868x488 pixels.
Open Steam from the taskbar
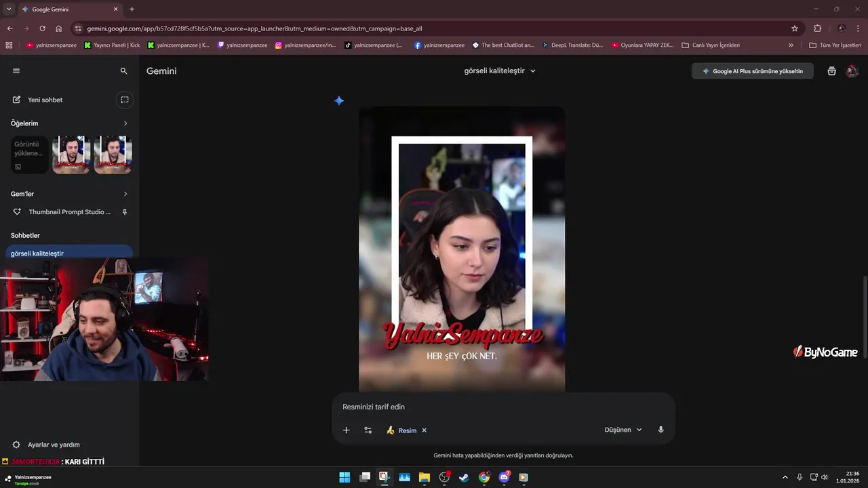pyautogui.click(x=464, y=477)
